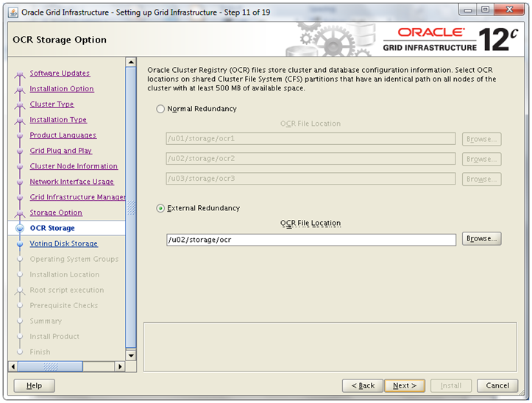Click the Cluster Type step marker icon
The height and width of the screenshot is (403, 532).
tap(20, 105)
